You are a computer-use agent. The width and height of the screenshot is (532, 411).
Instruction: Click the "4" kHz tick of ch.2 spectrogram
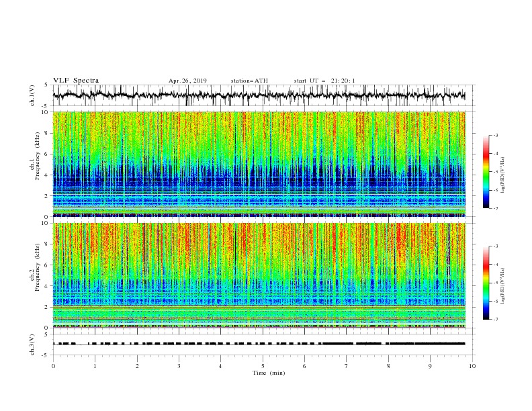pos(47,286)
